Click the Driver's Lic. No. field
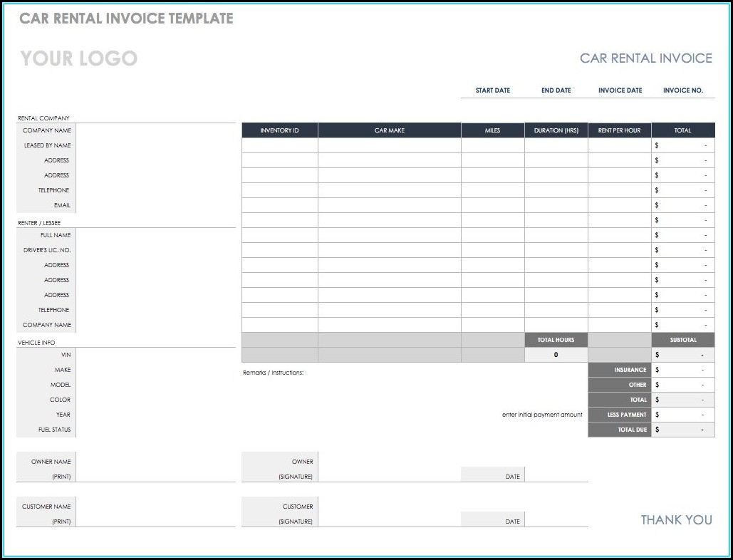Viewport: 733px width, 560px height. pos(155,250)
